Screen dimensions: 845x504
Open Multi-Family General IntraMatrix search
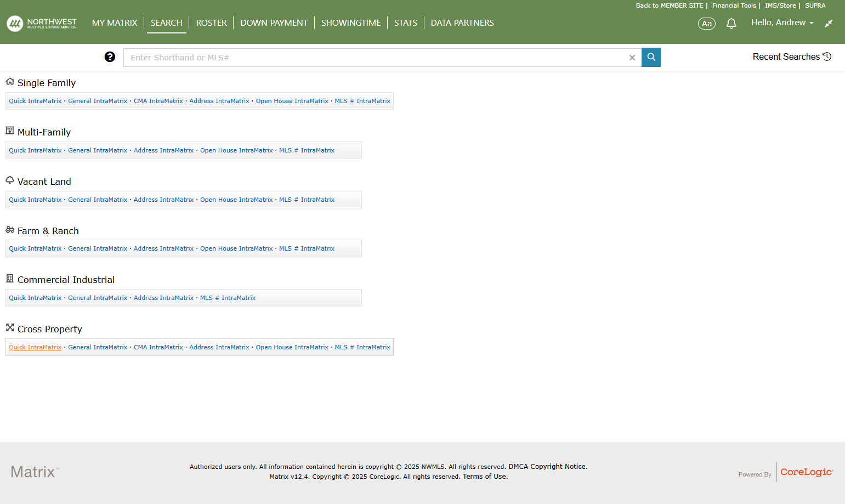pos(98,150)
